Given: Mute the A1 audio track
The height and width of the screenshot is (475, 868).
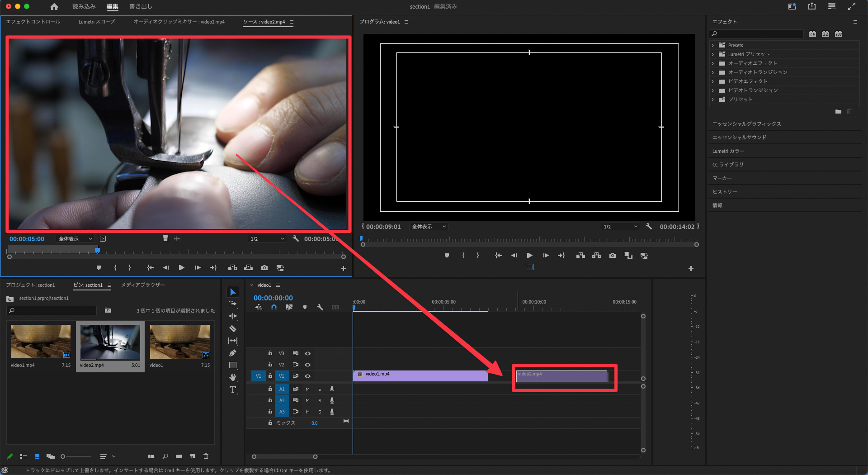Looking at the screenshot, I should click(x=307, y=389).
